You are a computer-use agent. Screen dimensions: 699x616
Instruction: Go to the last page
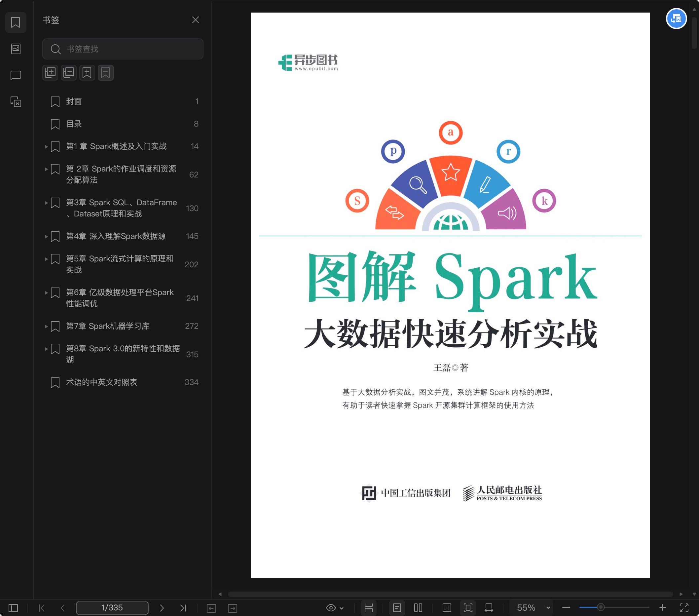(183, 608)
